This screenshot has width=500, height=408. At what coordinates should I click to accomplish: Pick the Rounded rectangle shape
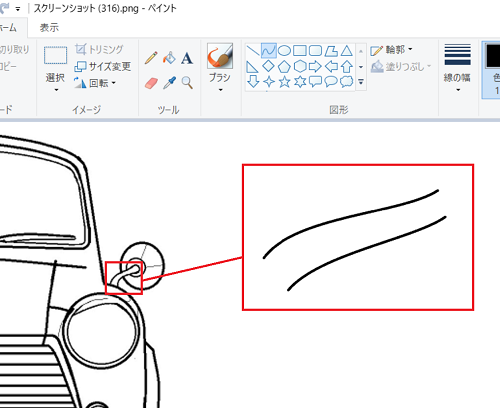click(315, 51)
